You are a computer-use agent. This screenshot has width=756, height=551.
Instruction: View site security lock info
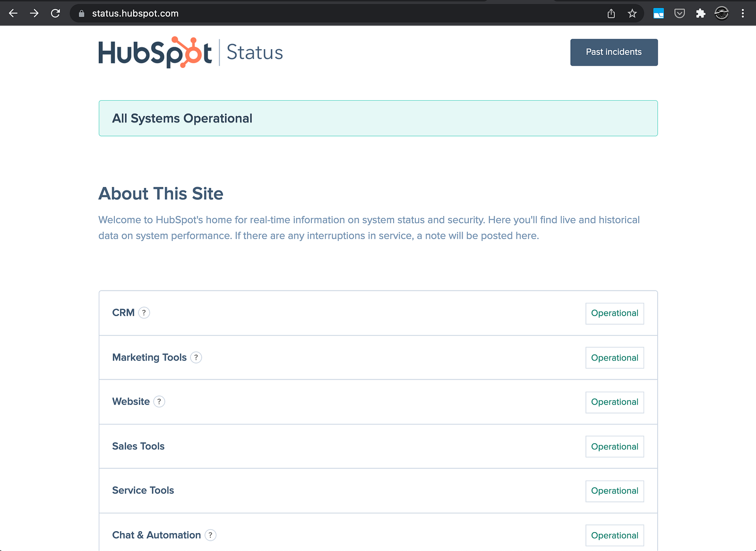click(81, 14)
